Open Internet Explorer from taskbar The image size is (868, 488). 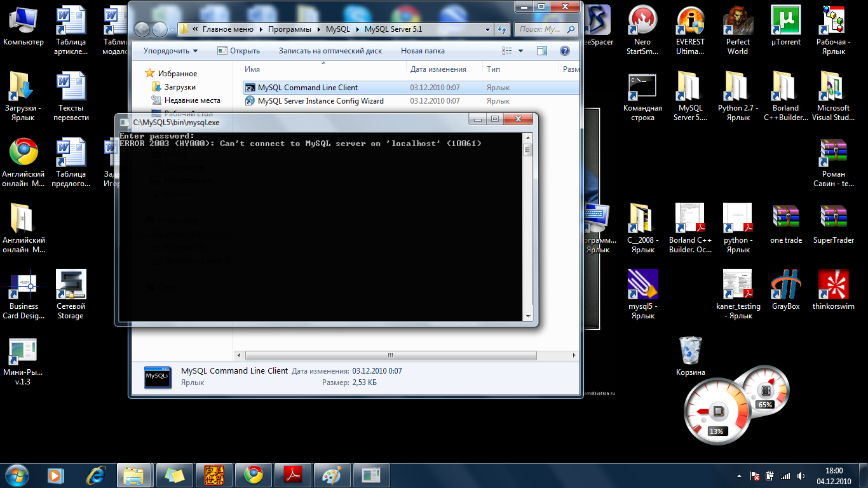click(x=95, y=475)
